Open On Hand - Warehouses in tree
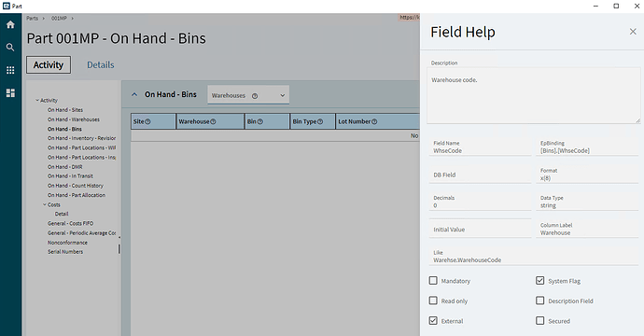The height and width of the screenshot is (336, 644). point(74,119)
